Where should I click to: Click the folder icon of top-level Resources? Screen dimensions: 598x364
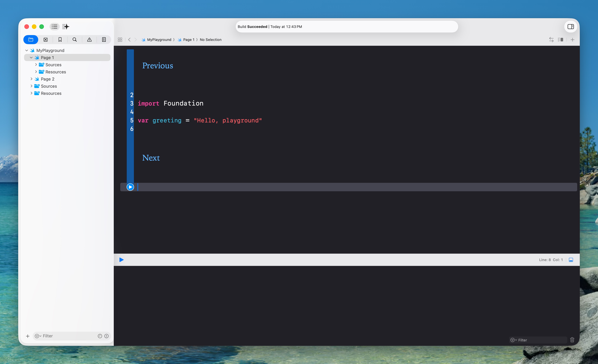click(37, 93)
